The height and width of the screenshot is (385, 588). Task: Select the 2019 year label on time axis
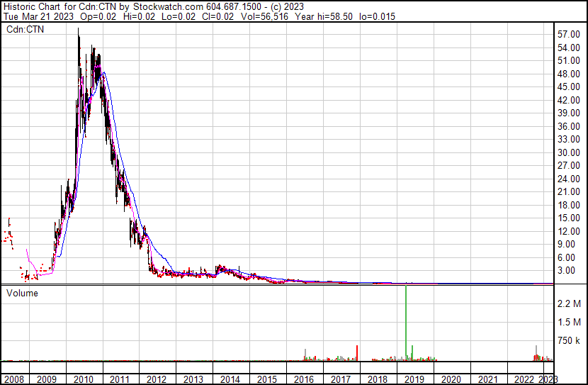point(414,379)
